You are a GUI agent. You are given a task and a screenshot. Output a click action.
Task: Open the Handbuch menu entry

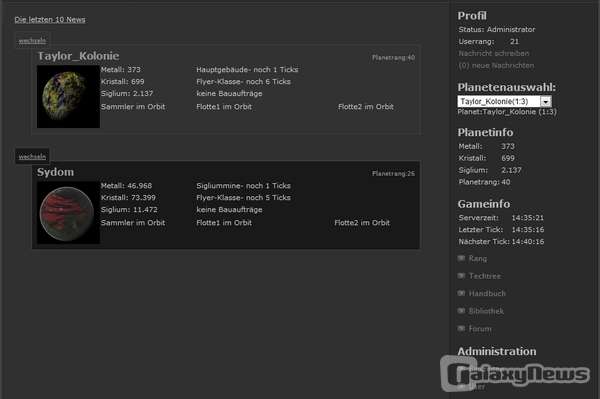click(x=487, y=293)
